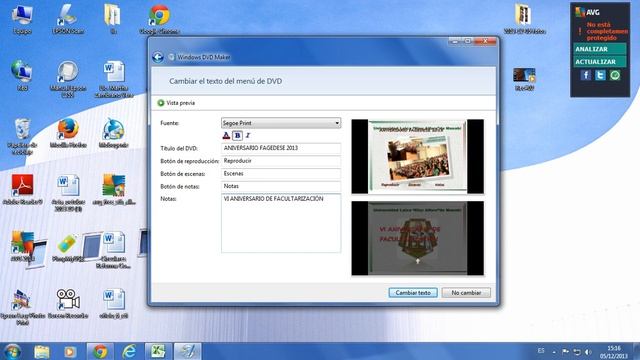
Task: Switch to Chrome in the taskbar
Action: 100,351
